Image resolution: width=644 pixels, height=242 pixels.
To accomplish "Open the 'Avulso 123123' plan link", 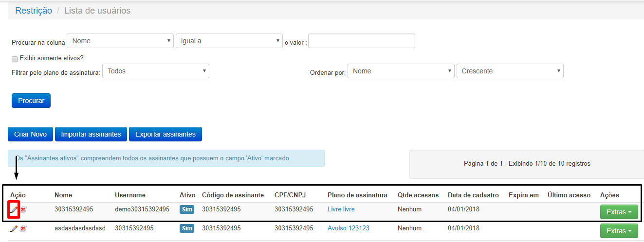I will point(349,228).
